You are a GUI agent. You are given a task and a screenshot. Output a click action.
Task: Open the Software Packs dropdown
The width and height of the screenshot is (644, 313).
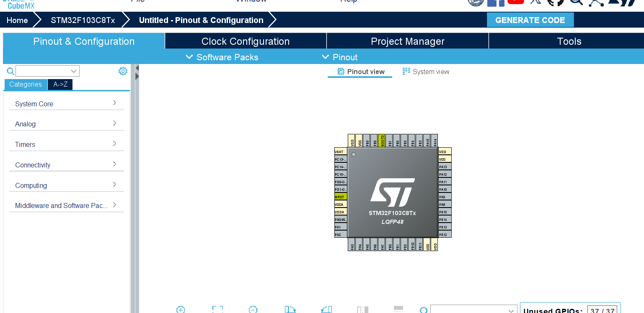222,57
